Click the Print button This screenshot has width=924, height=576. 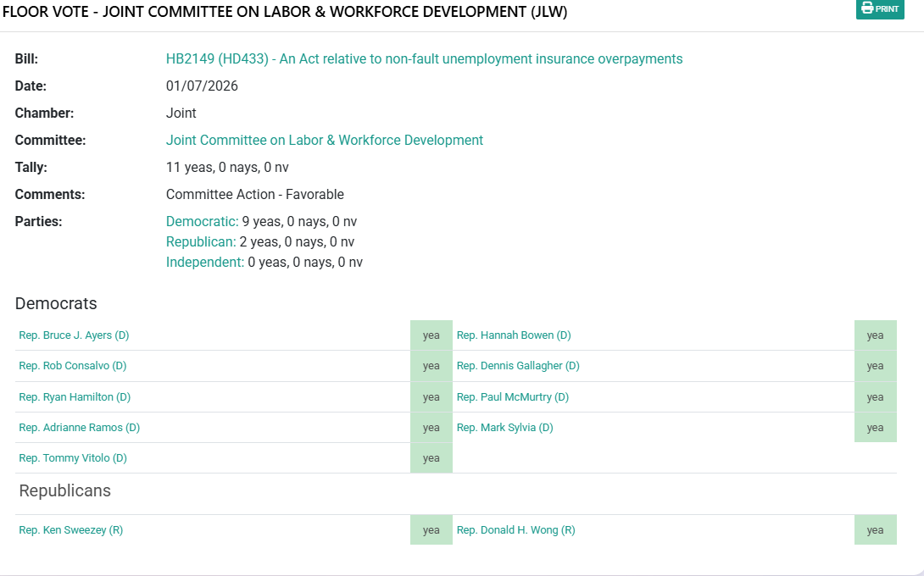tap(880, 9)
